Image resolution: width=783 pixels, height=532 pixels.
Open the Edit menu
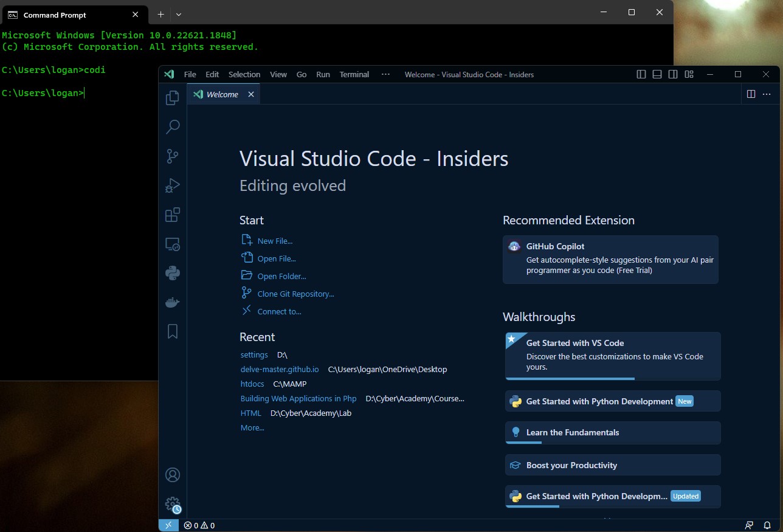tap(212, 74)
